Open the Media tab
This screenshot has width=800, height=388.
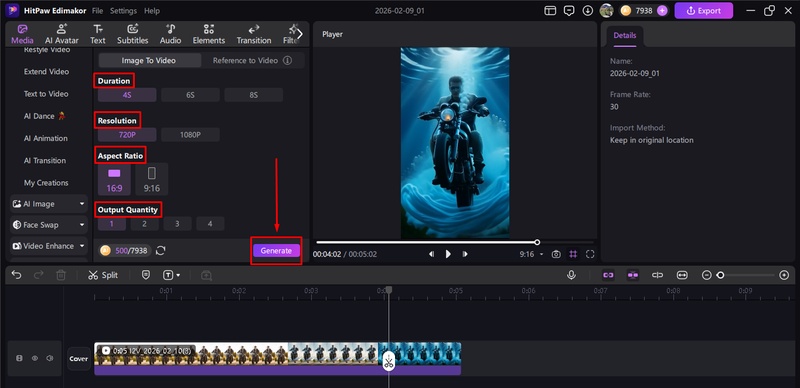[x=22, y=34]
